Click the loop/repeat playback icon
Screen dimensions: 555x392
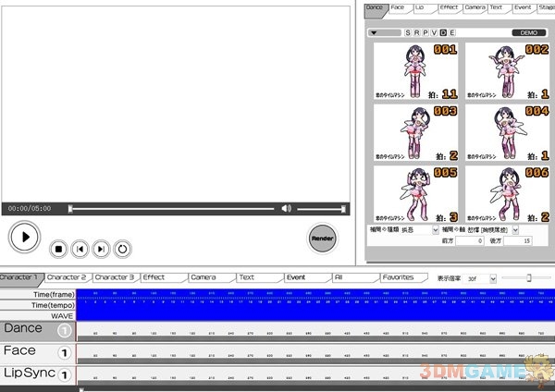click(122, 248)
